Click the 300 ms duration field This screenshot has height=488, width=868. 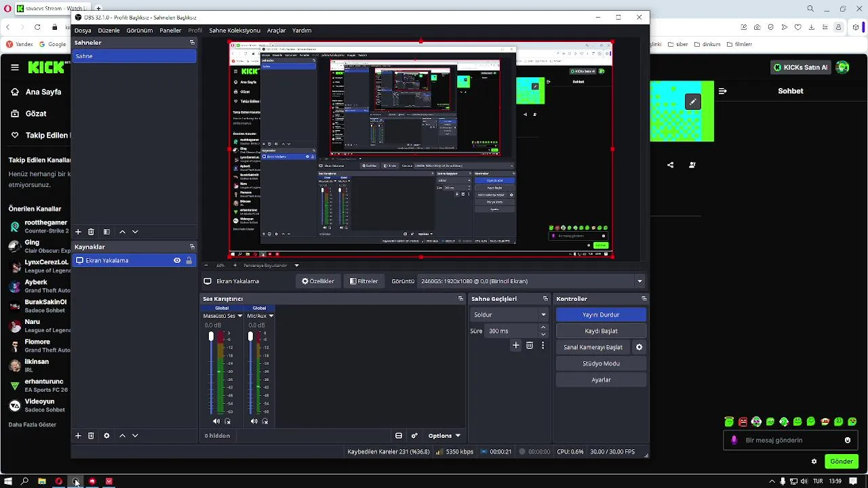511,331
